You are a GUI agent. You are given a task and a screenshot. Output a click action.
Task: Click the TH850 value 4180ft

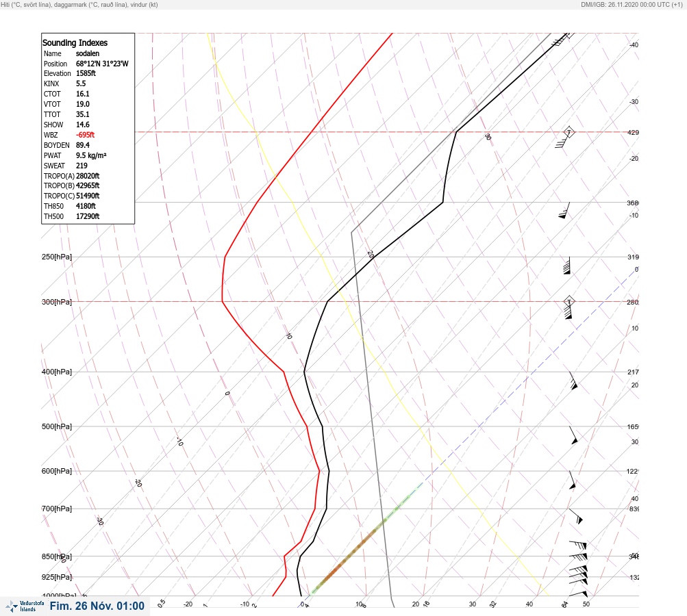(x=86, y=206)
